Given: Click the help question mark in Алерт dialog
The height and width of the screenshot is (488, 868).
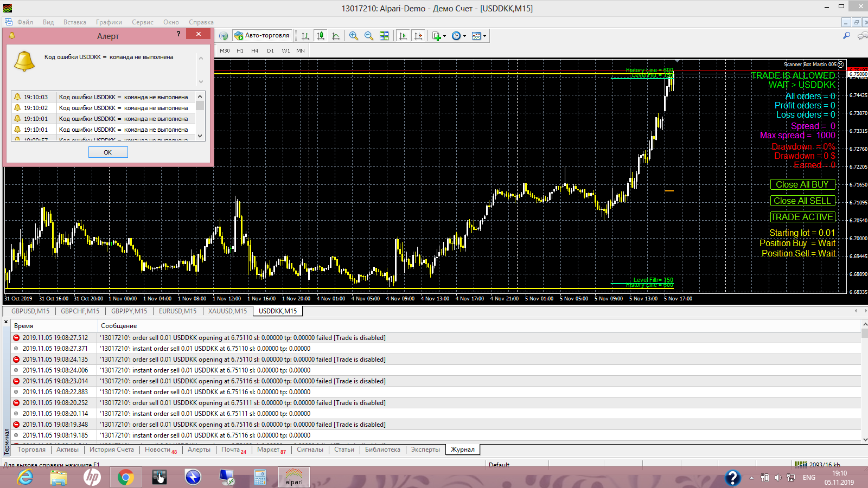Looking at the screenshot, I should pos(178,34).
